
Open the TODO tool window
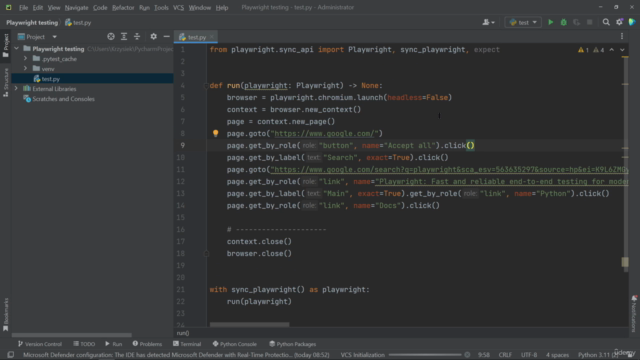click(84, 344)
